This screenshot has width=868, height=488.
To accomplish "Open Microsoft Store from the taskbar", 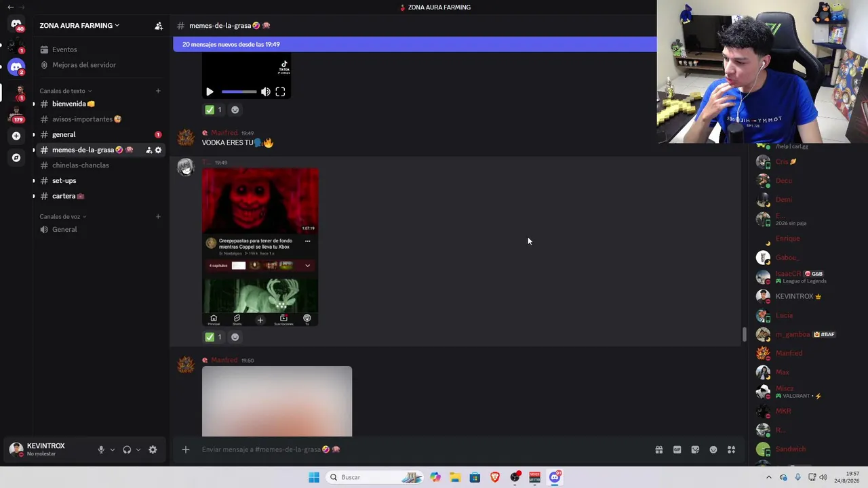I will (475, 477).
